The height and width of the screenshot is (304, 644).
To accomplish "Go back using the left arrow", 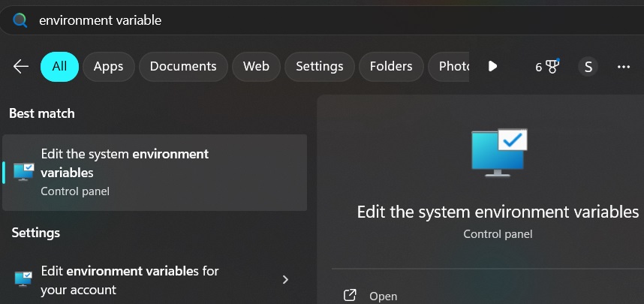I will point(21,66).
